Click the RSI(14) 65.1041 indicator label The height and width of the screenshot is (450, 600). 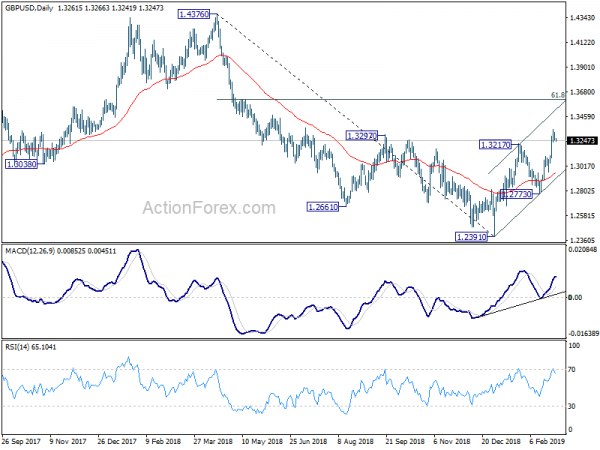click(x=30, y=347)
